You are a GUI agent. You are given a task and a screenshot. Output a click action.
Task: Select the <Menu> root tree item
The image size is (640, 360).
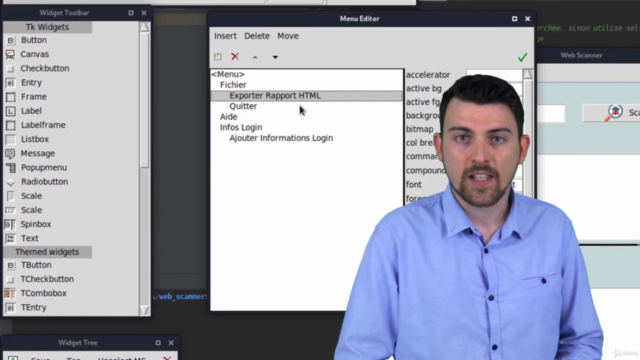pos(228,74)
